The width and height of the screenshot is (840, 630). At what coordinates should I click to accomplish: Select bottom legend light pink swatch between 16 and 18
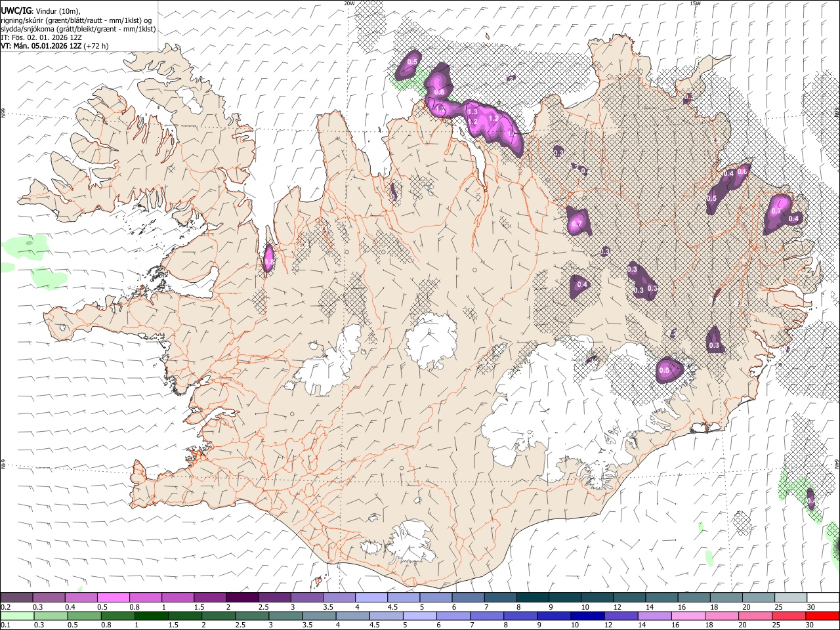[688, 616]
